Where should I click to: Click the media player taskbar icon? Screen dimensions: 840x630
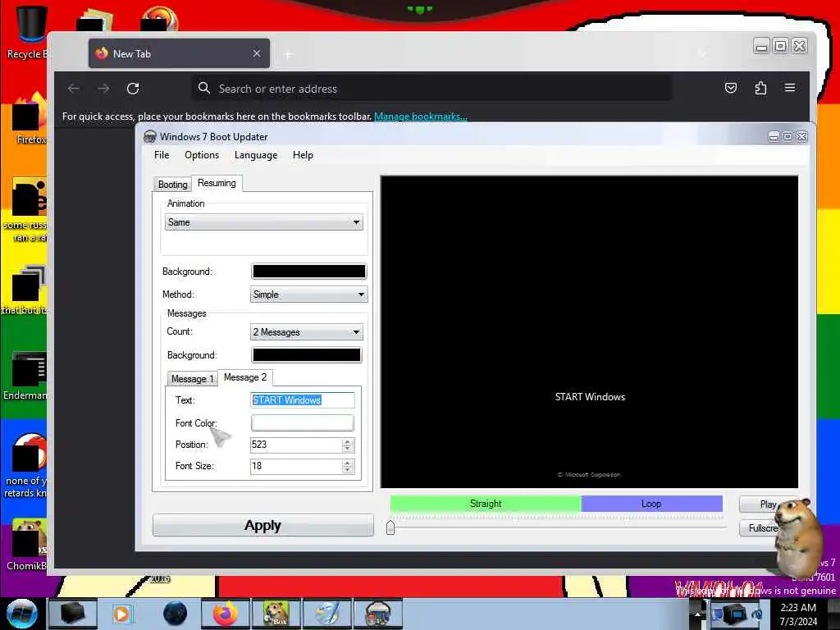coord(121,614)
